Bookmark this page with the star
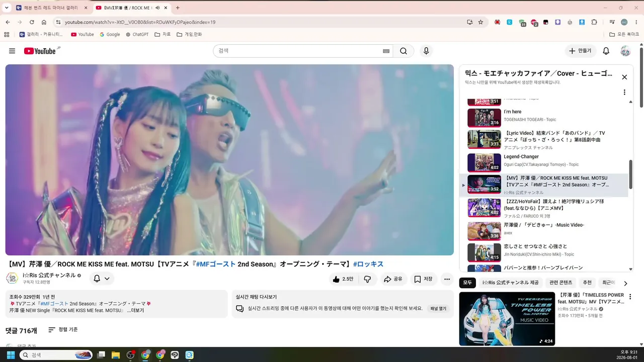The width and height of the screenshot is (644, 362). tap(480, 22)
